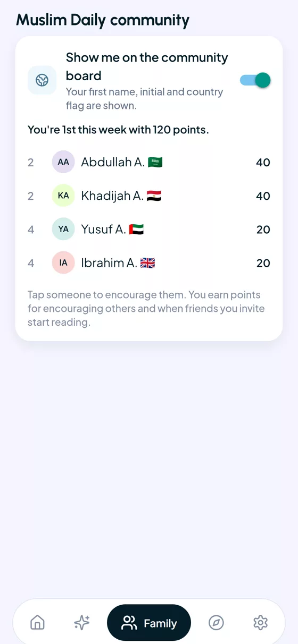Tap the globe community board icon
The height and width of the screenshot is (644, 298).
(42, 80)
